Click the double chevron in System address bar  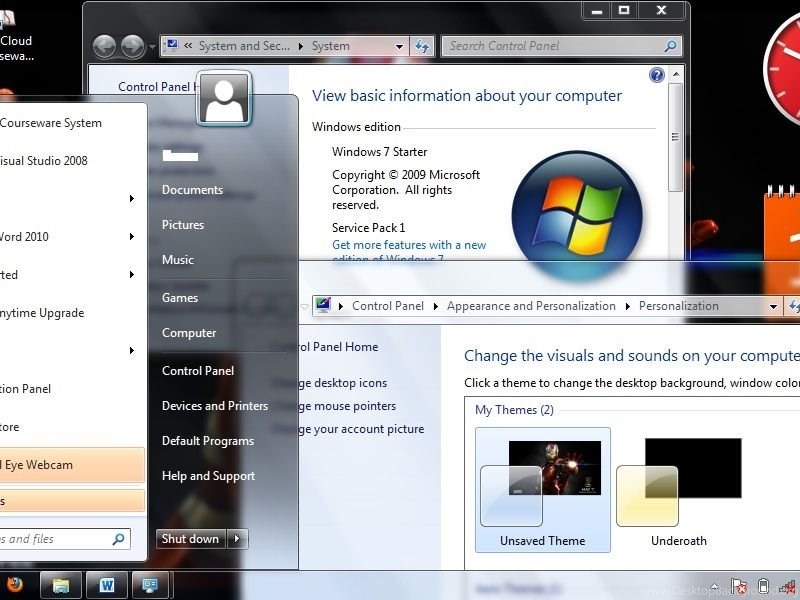tap(188, 46)
